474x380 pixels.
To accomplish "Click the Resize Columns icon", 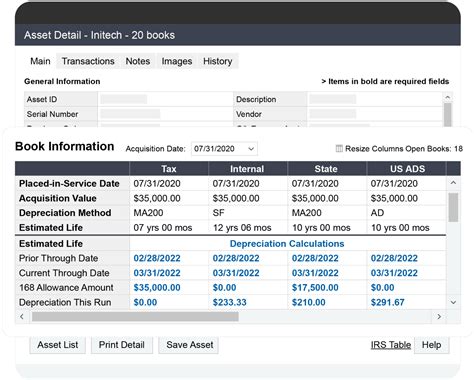I will pos(339,149).
